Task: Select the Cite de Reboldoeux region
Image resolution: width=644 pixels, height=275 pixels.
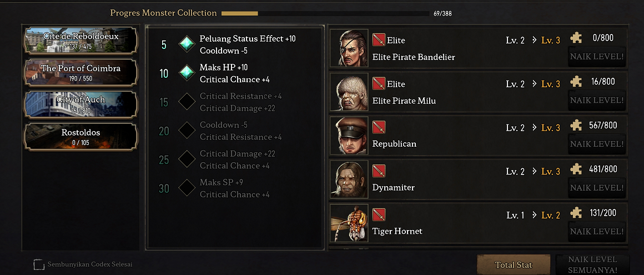Action: click(80, 40)
